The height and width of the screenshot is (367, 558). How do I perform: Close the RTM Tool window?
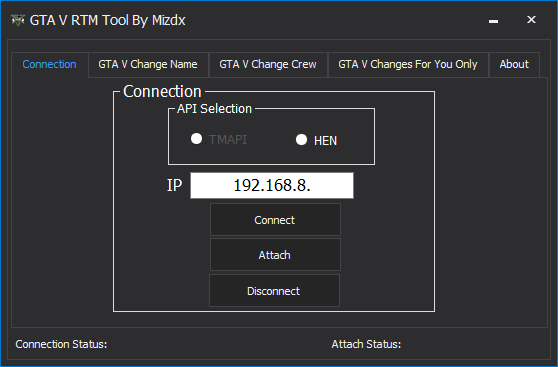click(x=531, y=20)
